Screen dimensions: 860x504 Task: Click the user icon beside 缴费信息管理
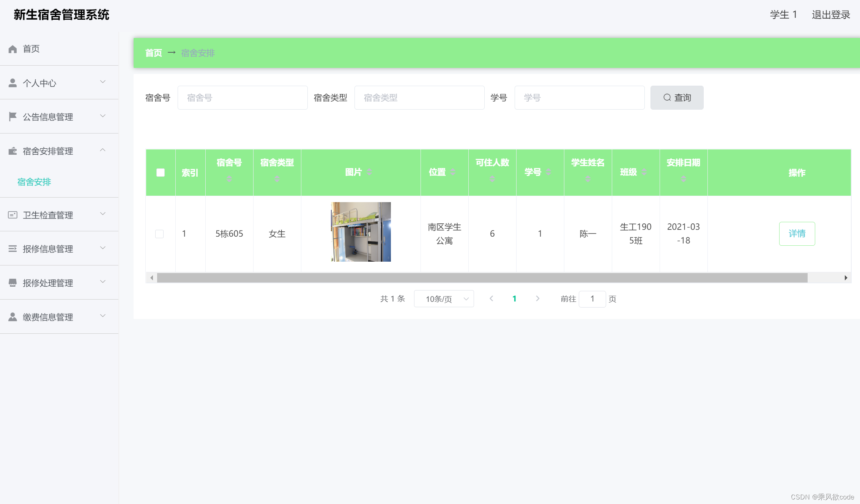click(x=13, y=317)
